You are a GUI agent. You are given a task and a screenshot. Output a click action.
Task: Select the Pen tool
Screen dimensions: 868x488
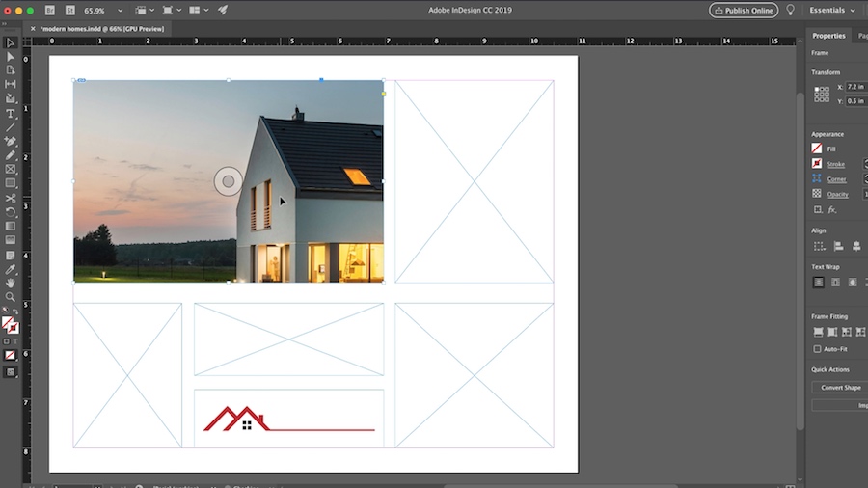(10, 142)
